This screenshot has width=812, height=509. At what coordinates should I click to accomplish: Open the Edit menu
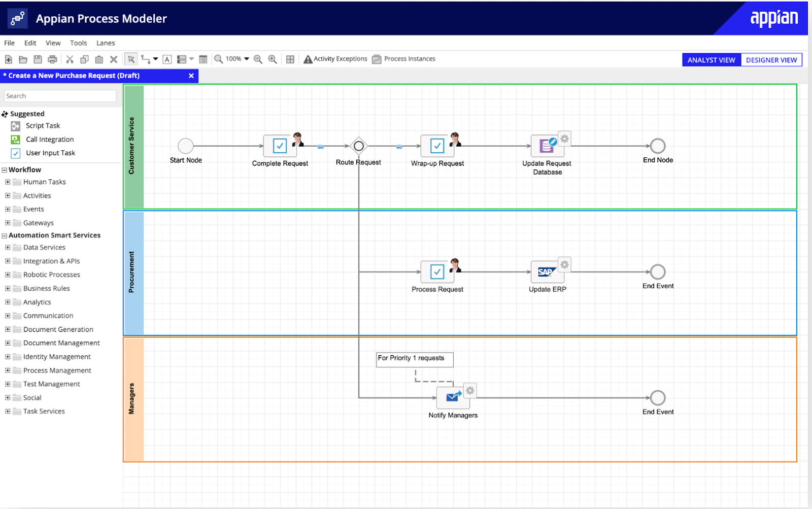30,43
